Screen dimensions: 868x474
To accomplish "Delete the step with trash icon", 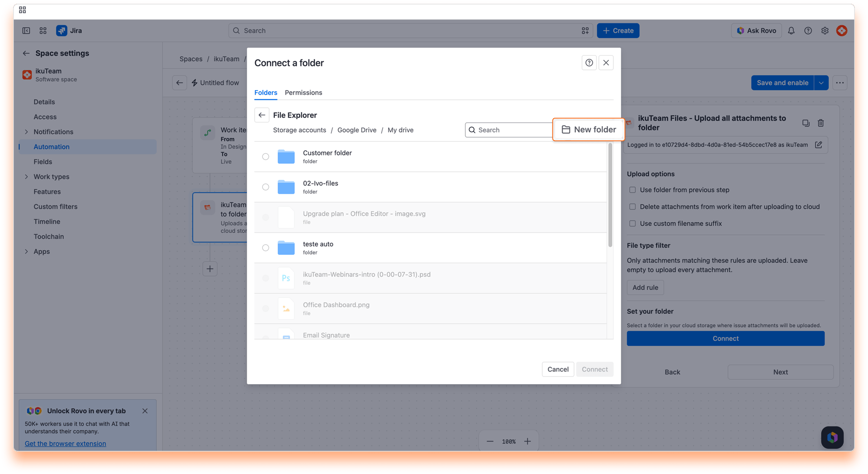I will coord(821,123).
